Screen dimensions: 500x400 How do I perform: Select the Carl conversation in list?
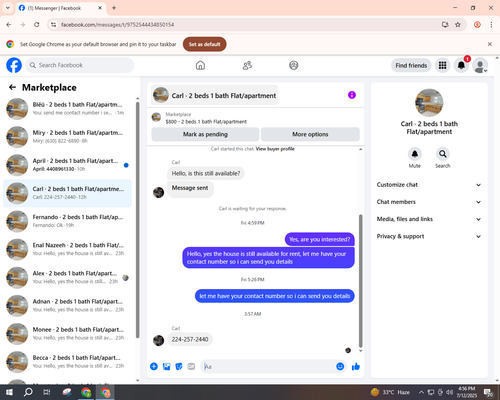click(67, 193)
